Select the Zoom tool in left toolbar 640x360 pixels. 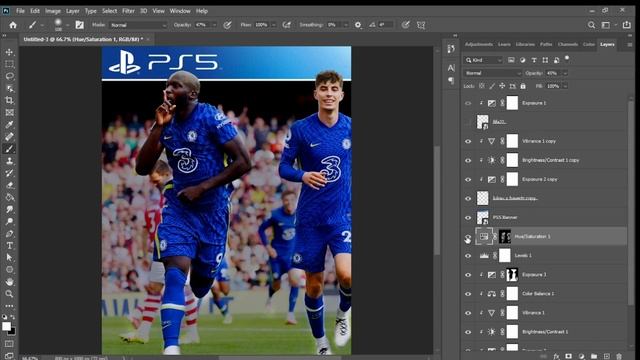(9, 294)
